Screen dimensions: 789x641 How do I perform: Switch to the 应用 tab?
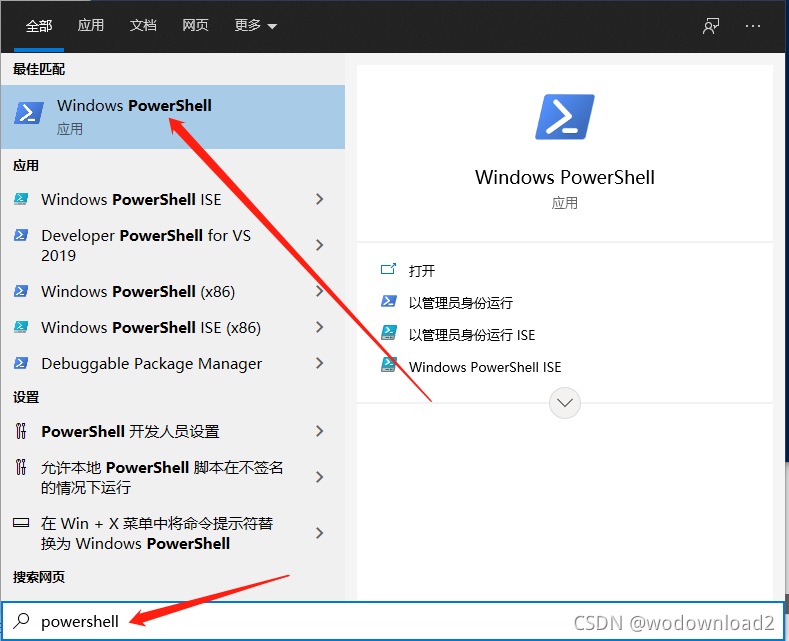[91, 26]
